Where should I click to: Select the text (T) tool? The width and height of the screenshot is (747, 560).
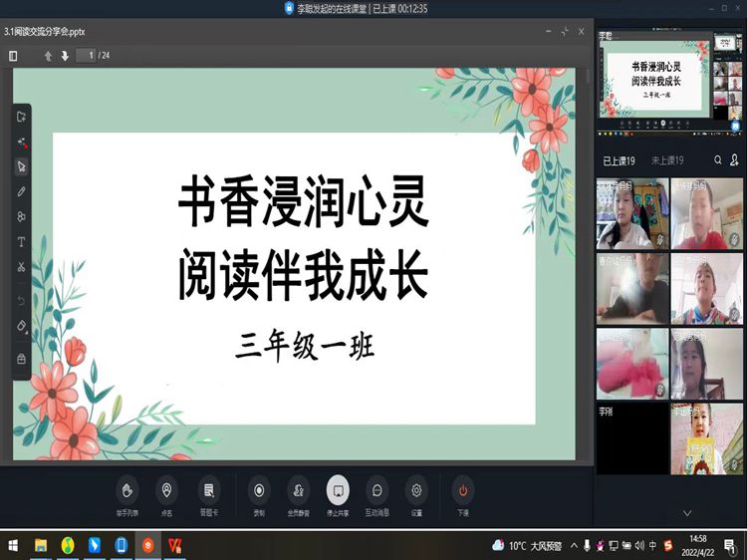[x=21, y=242]
